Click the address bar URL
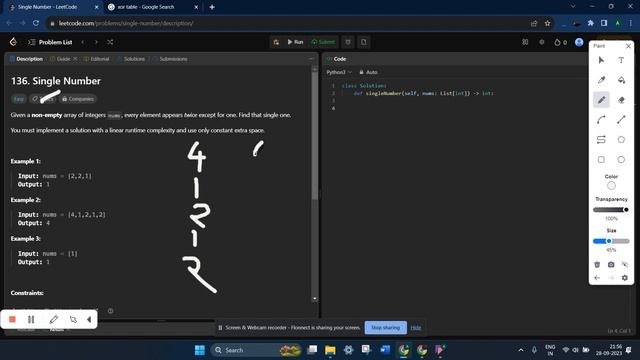The image size is (640, 360). click(126, 23)
